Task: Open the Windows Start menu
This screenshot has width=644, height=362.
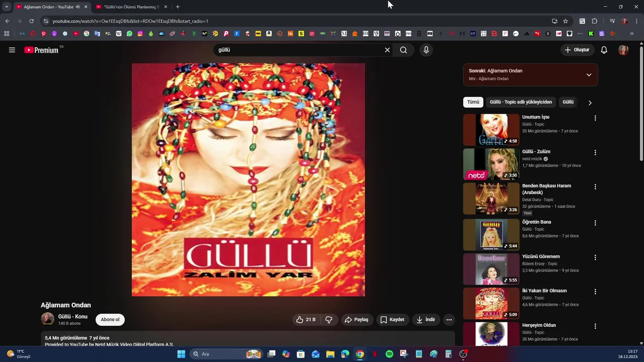Action: coord(181,354)
